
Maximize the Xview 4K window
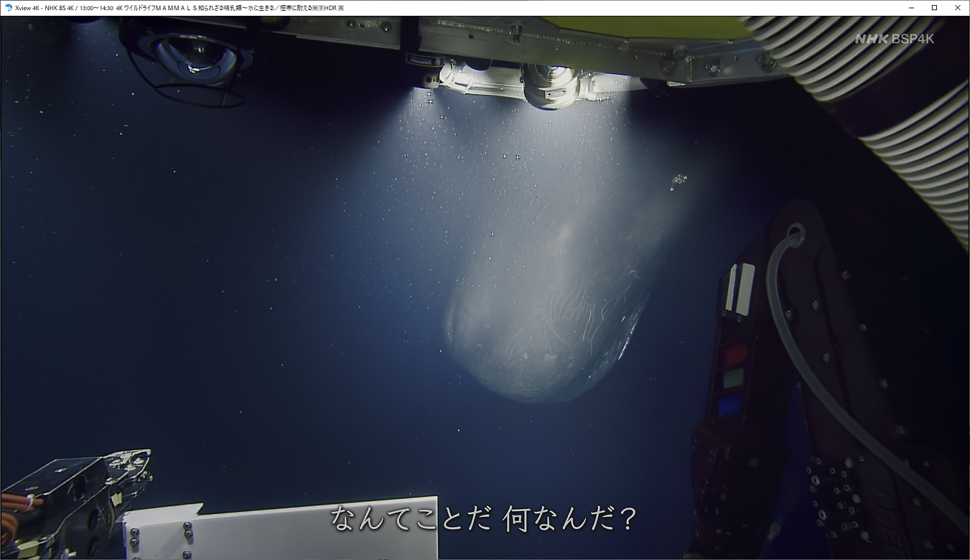[934, 8]
